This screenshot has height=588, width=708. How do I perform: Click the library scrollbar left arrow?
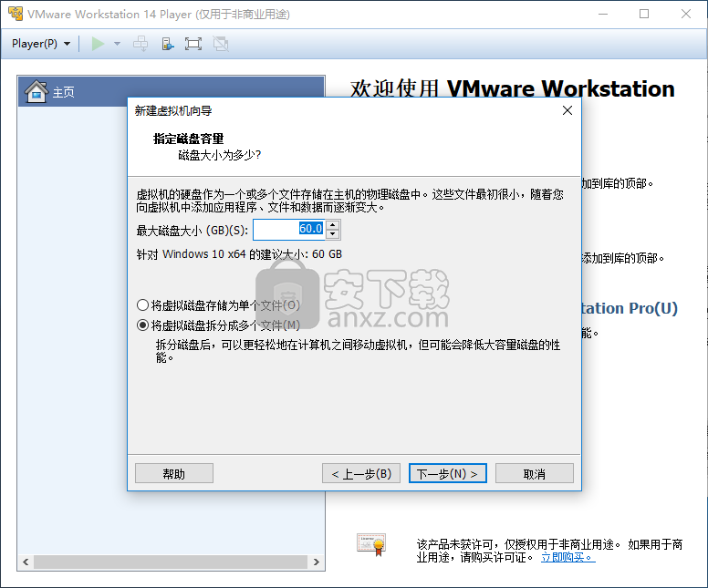(26, 562)
